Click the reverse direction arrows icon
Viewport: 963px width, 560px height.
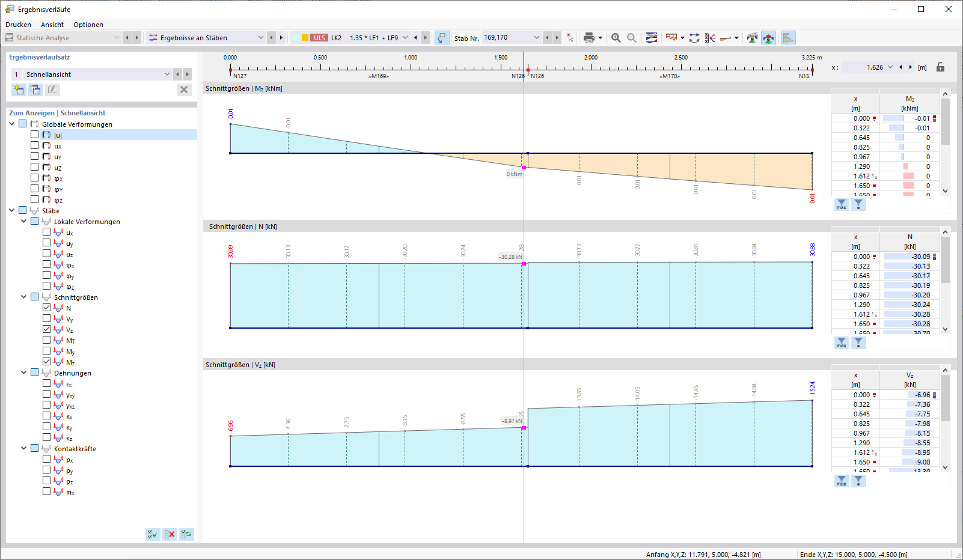coord(694,38)
